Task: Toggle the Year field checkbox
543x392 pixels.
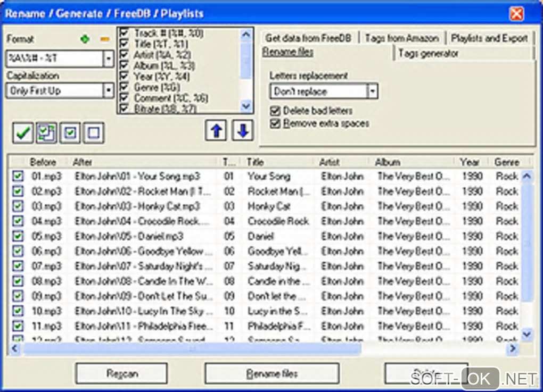Action: point(125,76)
